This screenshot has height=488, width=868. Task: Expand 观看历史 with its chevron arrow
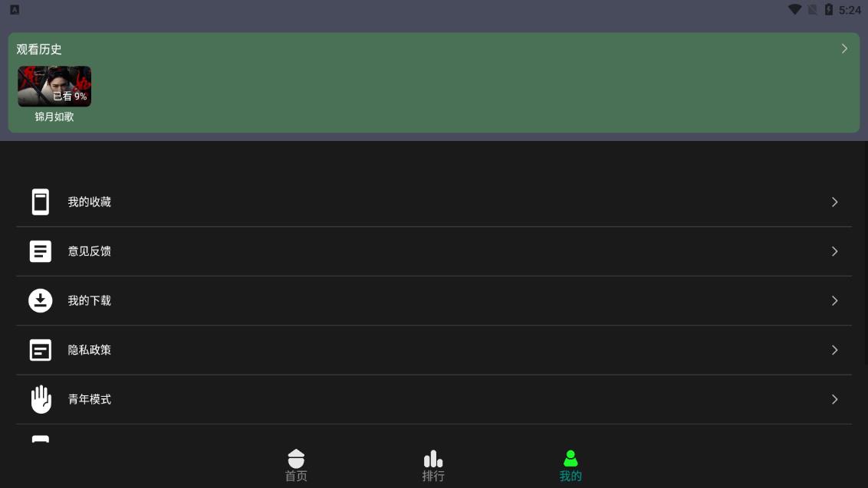point(844,49)
